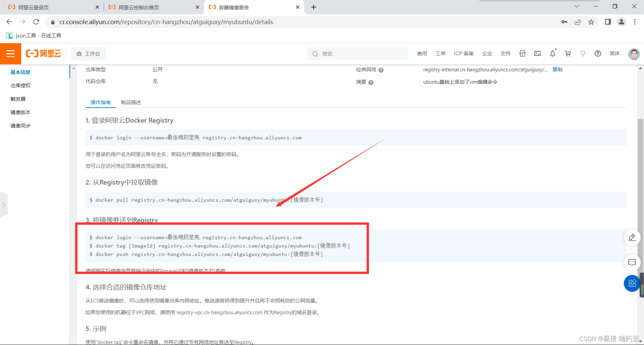
Task: Reload the current page
Action: (36, 22)
